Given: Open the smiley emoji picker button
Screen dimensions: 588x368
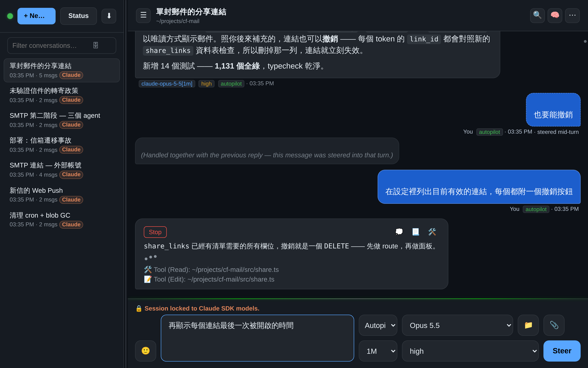Looking at the screenshot, I should click(145, 351).
